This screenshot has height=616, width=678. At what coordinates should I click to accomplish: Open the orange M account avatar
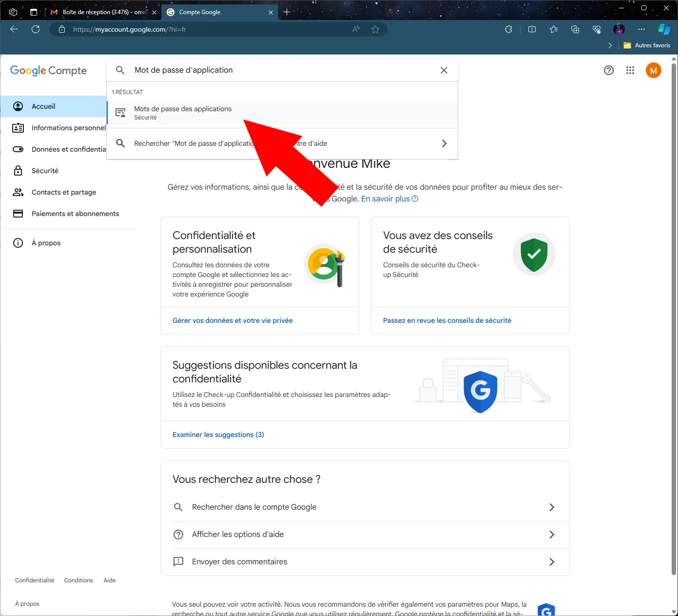654,70
